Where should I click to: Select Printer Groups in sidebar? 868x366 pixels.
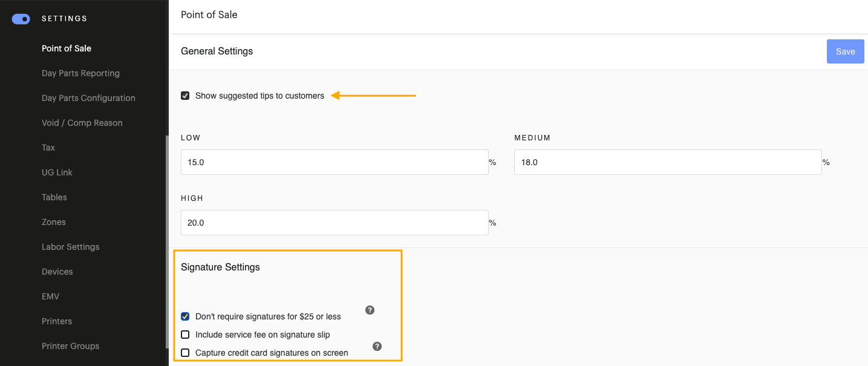pos(70,346)
